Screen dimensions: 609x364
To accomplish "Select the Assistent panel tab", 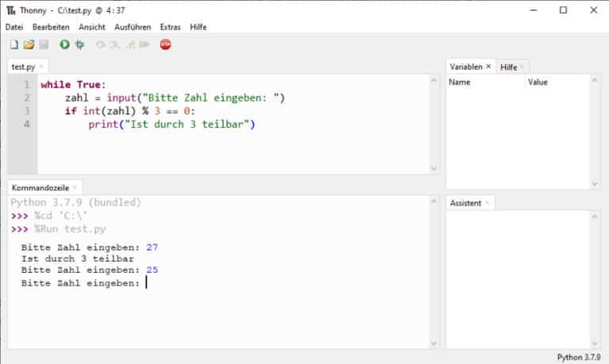I will click(x=465, y=203).
